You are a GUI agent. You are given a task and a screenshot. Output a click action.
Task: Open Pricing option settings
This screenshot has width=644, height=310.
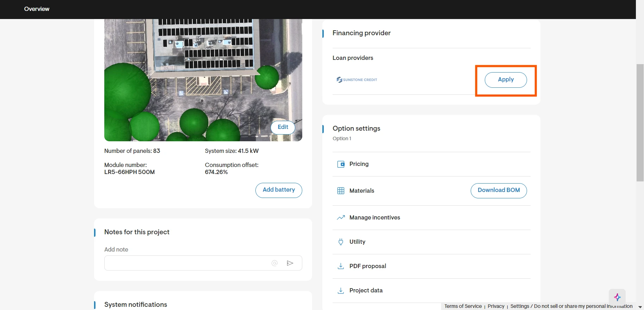click(432, 164)
